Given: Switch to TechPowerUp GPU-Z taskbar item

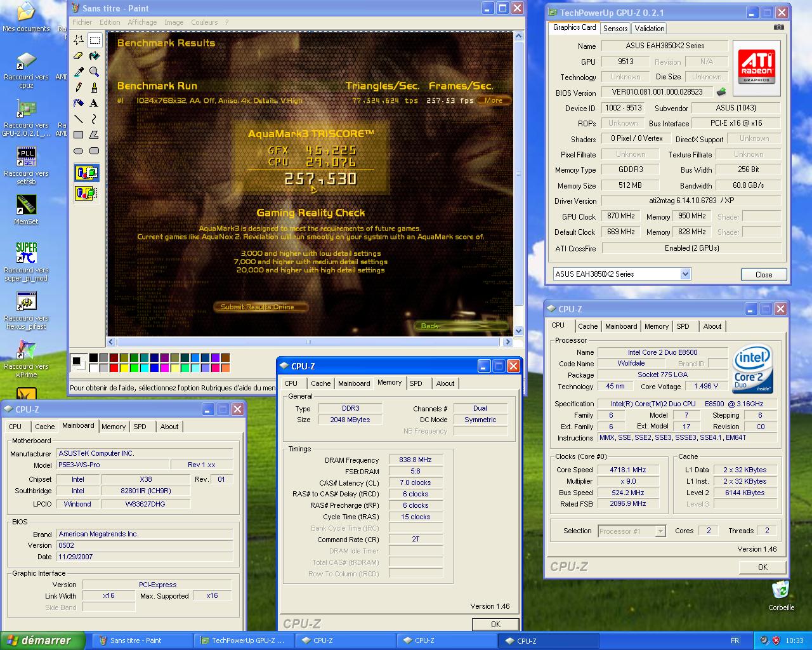Looking at the screenshot, I should (x=244, y=640).
